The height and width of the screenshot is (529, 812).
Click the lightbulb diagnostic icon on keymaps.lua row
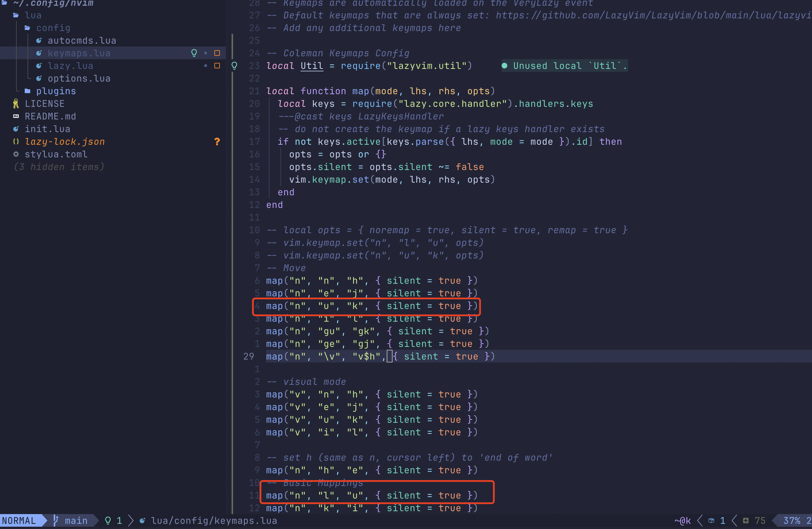[194, 53]
